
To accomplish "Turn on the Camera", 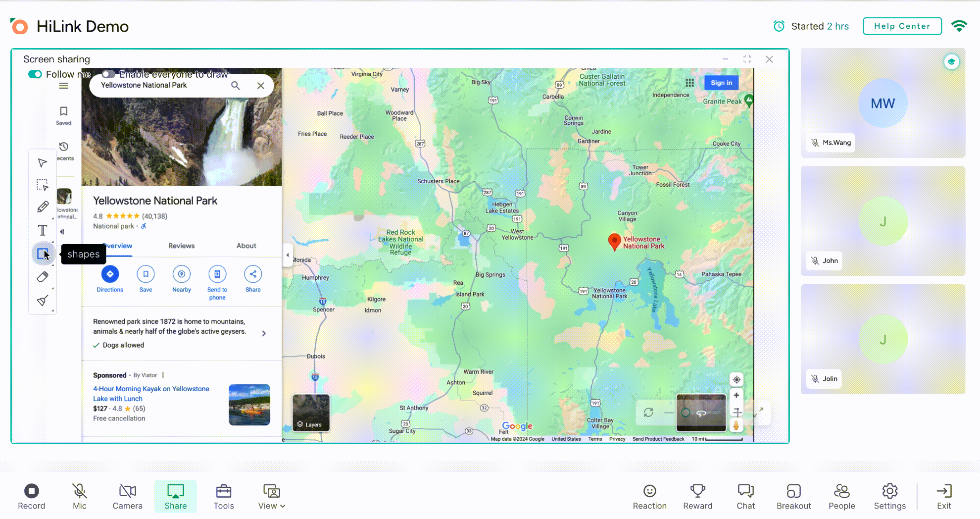I will click(128, 497).
